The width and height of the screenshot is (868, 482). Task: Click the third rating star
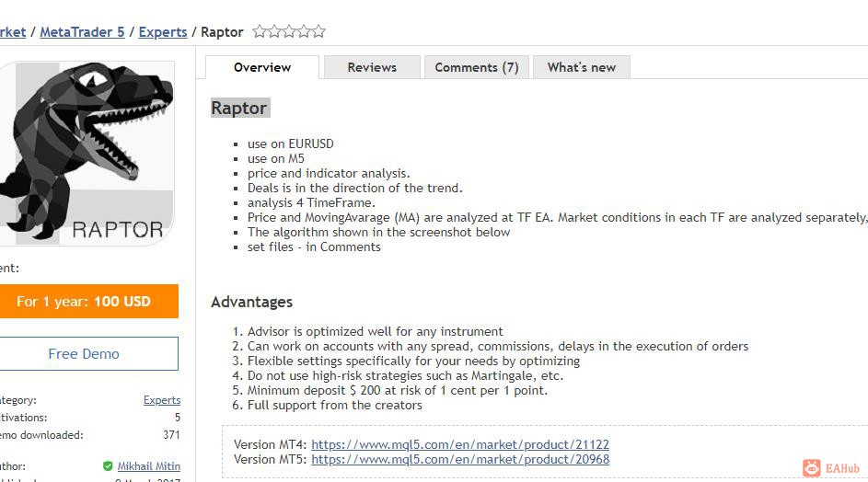tap(289, 31)
